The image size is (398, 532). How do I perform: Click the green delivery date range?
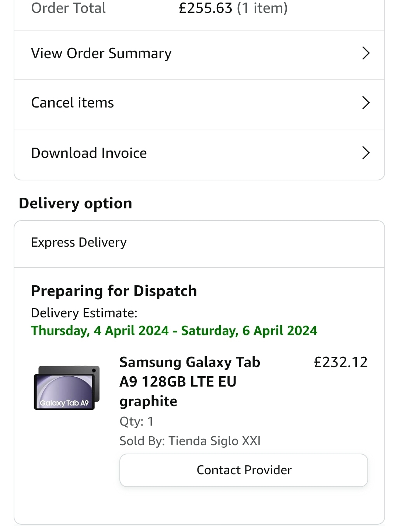point(174,331)
